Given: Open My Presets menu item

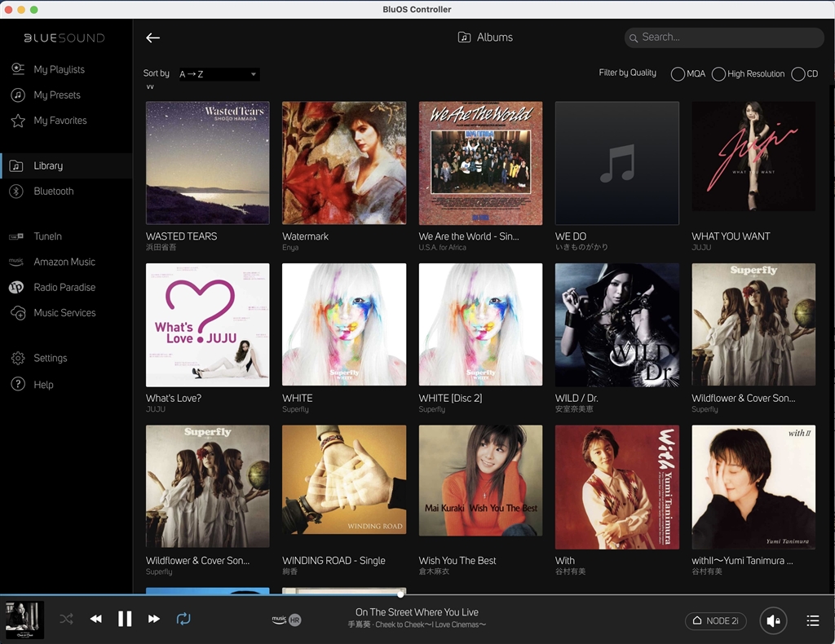Looking at the screenshot, I should pos(57,95).
